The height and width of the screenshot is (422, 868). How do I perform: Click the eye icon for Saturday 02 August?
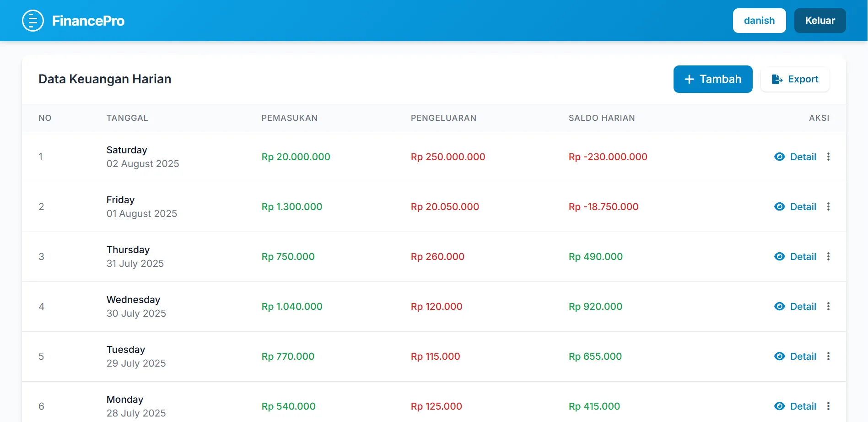click(x=779, y=157)
